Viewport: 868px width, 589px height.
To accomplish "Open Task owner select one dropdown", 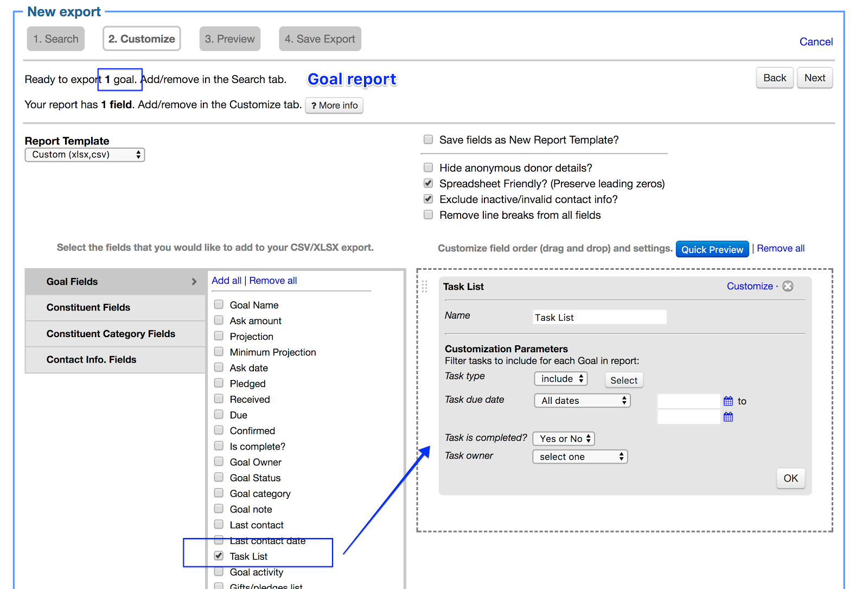I will click(x=580, y=457).
